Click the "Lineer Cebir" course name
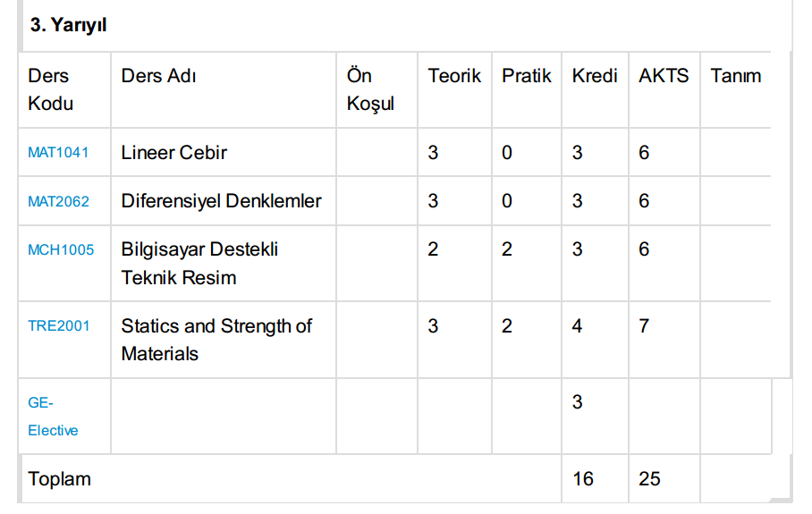 [x=173, y=152]
